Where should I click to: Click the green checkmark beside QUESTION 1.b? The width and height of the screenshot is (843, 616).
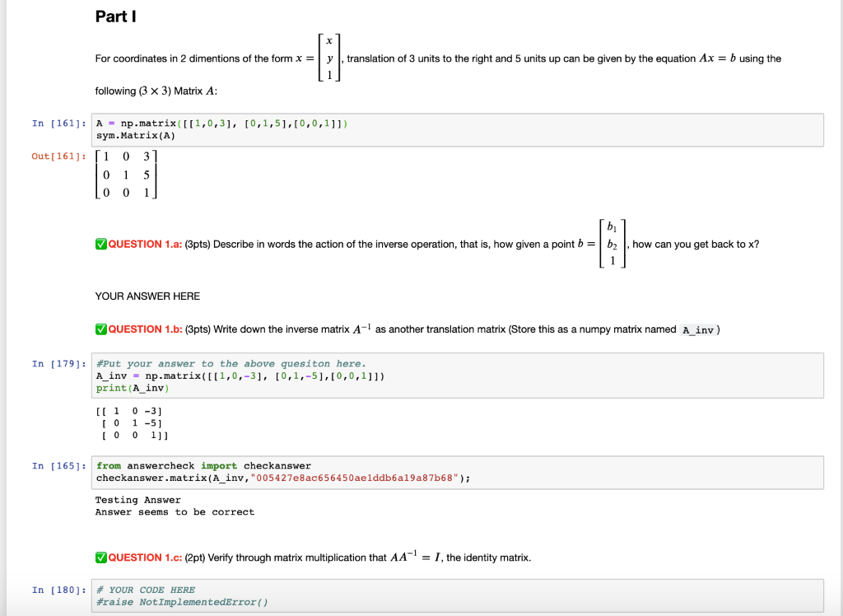coord(100,329)
